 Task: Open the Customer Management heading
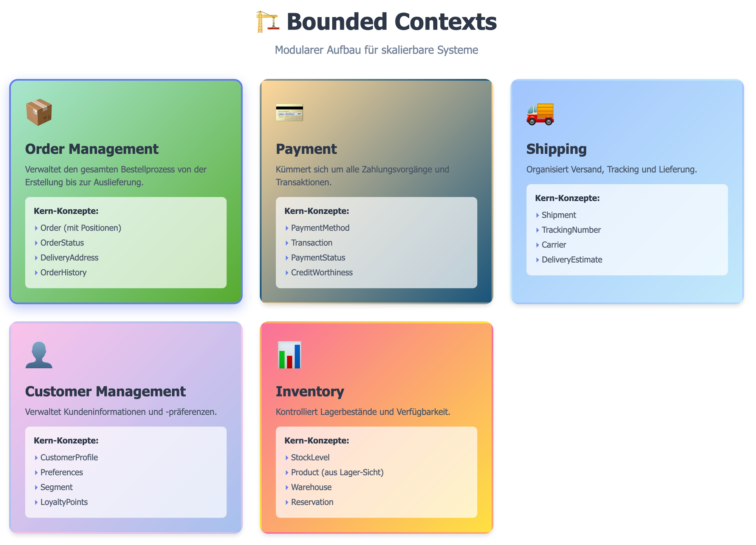pos(105,391)
